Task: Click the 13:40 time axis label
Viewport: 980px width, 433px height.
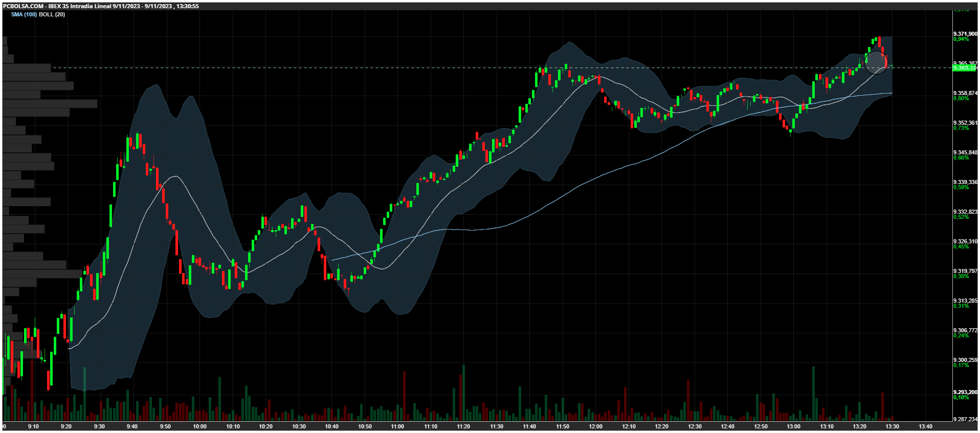Action: (925, 426)
